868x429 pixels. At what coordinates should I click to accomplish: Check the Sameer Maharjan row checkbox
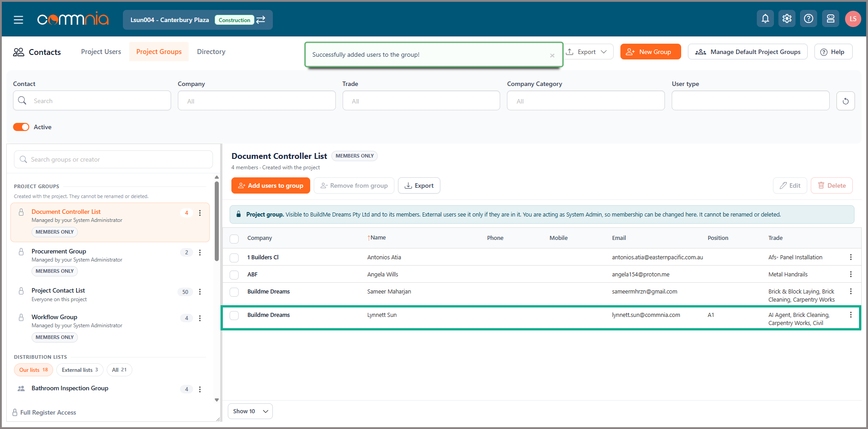pyautogui.click(x=234, y=292)
